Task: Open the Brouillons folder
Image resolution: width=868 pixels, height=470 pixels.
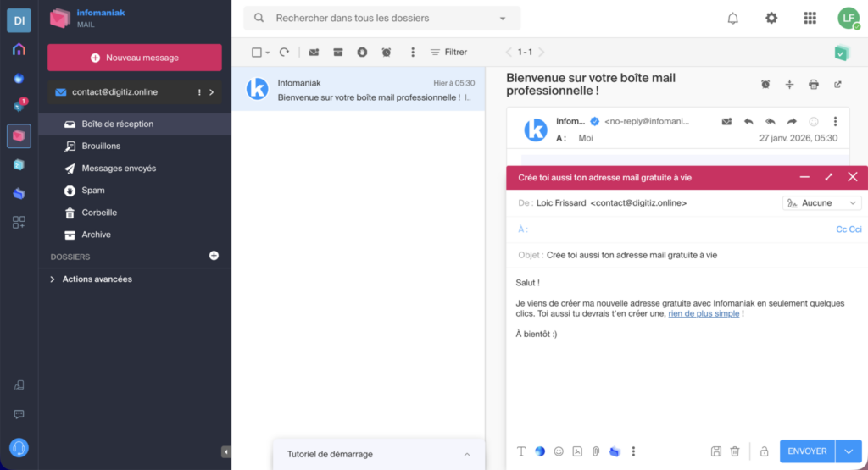Action: [135, 146]
